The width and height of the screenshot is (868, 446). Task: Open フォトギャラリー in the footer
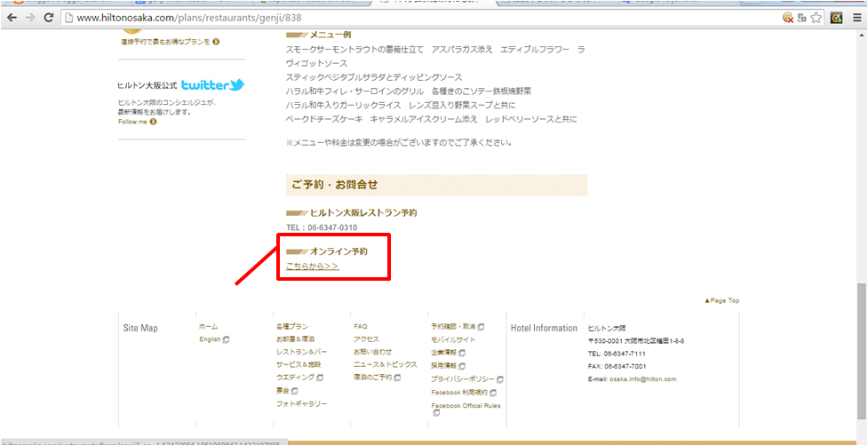tap(301, 403)
